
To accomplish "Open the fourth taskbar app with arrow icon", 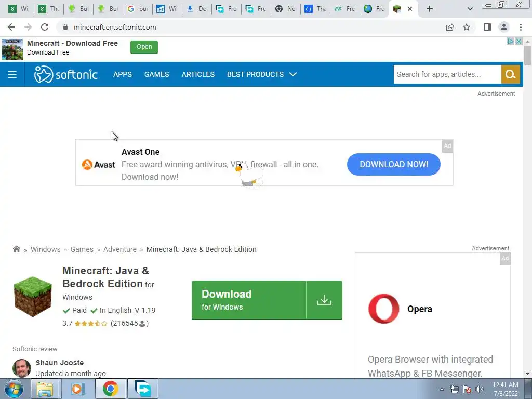I will coord(142,389).
